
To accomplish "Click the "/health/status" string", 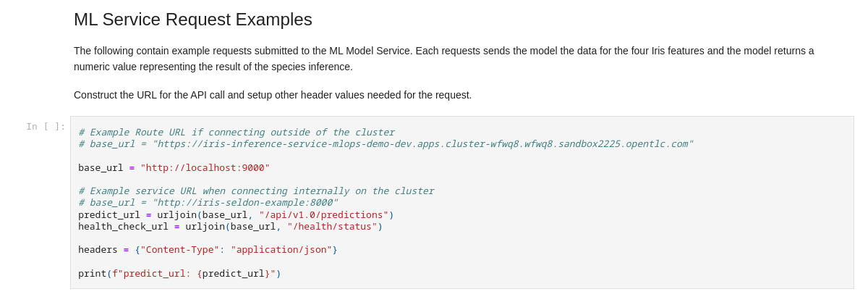I will (x=332, y=226).
